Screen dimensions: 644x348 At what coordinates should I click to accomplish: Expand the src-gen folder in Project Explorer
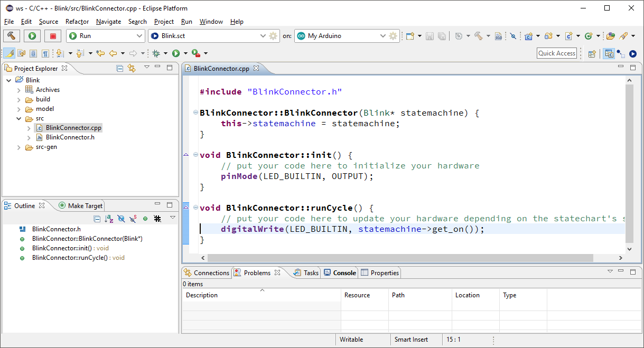click(18, 147)
